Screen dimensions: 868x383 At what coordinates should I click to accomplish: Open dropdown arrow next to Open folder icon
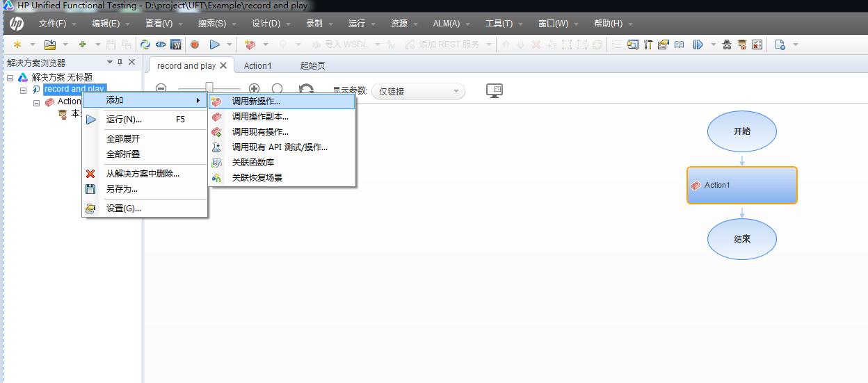[65, 44]
